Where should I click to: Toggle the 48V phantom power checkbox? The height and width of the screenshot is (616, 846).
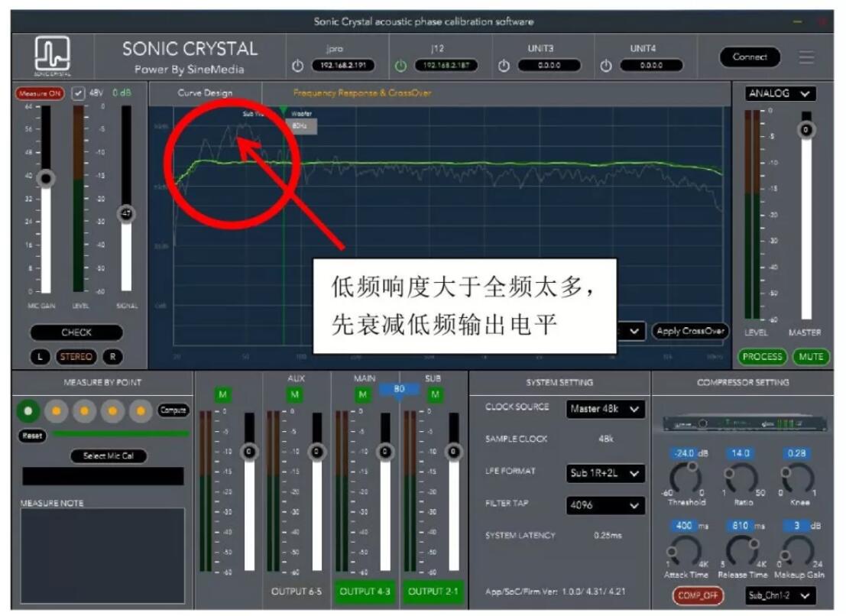point(78,93)
